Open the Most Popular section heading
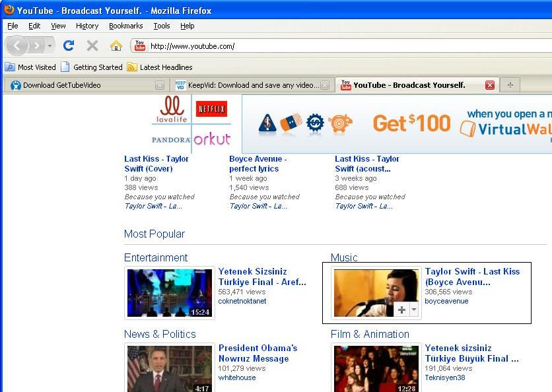552x392 pixels. click(x=155, y=234)
